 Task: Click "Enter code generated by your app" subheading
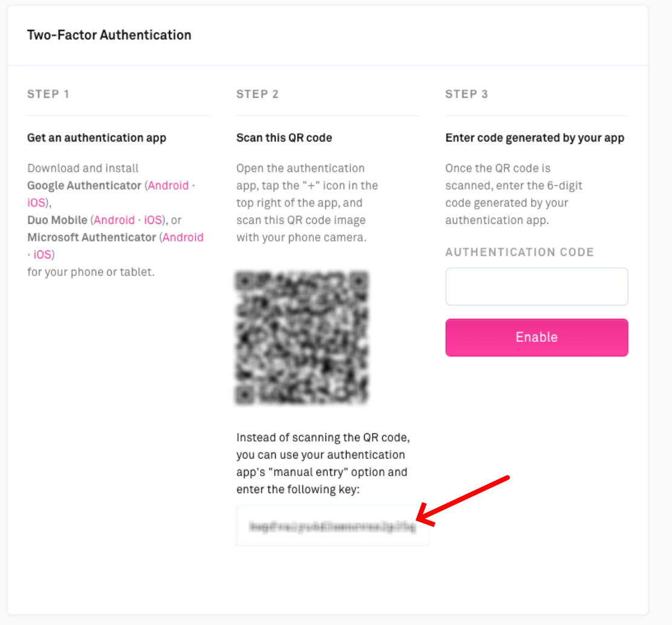pos(535,138)
